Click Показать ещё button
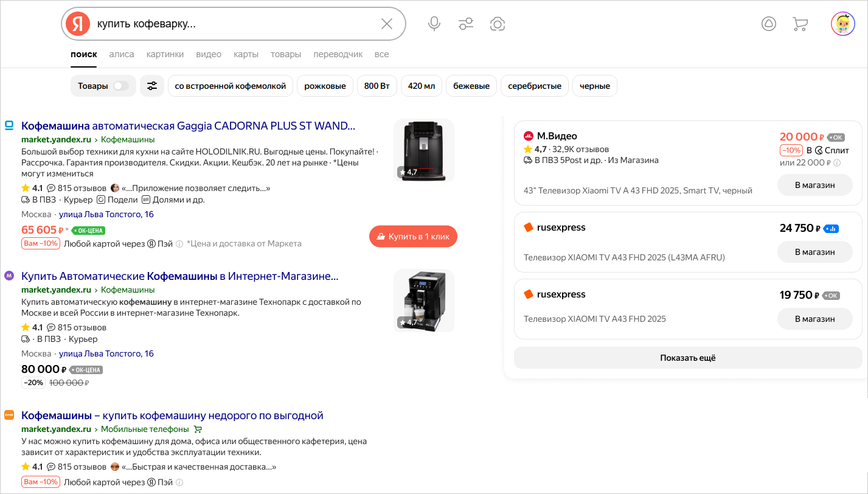Screen dimensions: 868x494 coord(688,358)
